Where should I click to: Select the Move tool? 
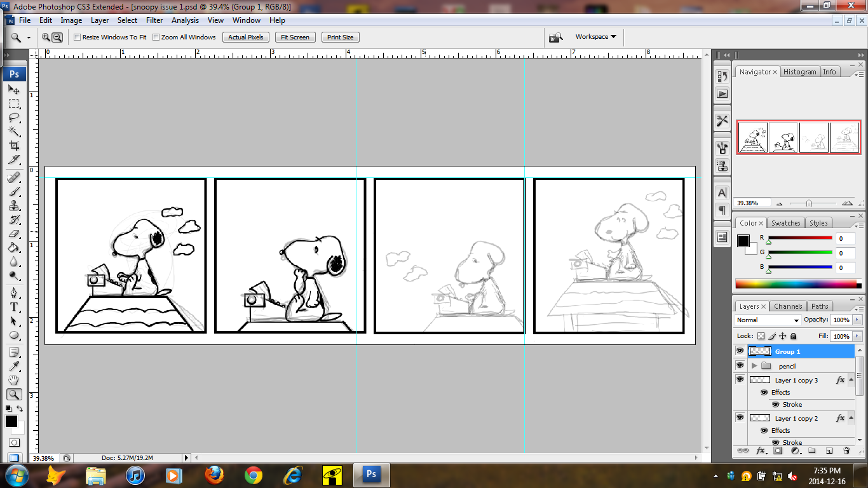pos(14,90)
